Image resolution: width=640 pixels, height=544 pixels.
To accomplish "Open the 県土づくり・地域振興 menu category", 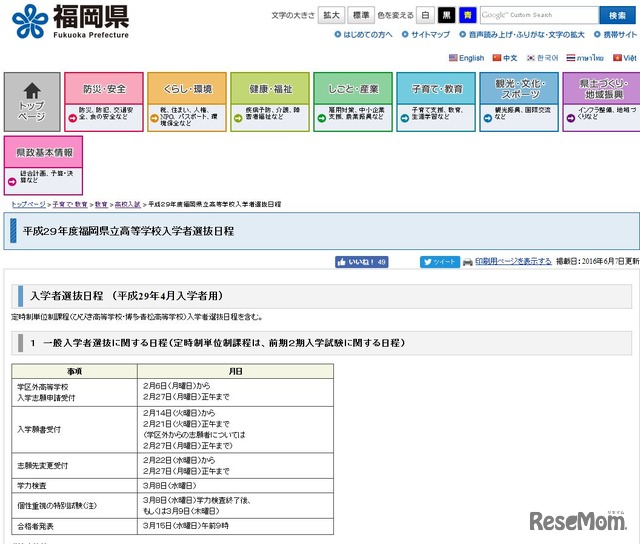I will [x=602, y=89].
